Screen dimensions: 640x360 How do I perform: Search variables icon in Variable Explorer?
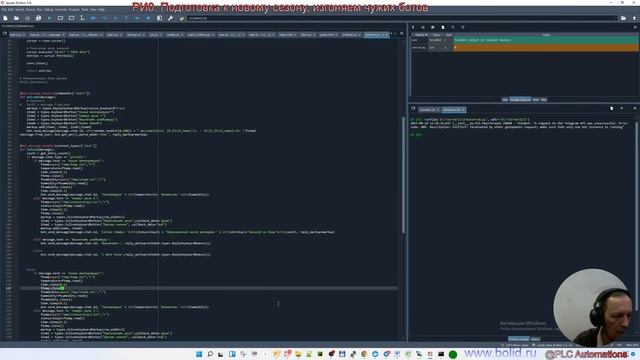pos(453,27)
